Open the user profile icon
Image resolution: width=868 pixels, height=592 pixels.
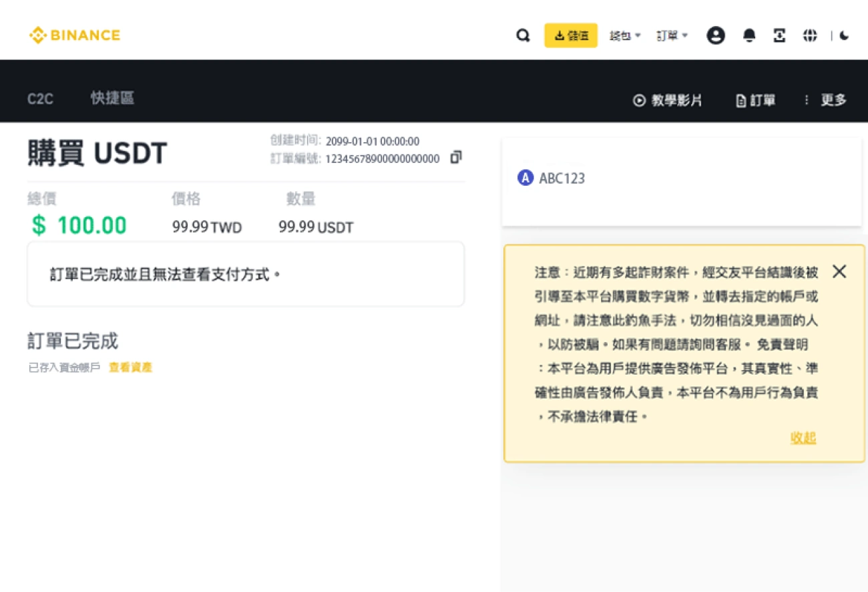point(716,35)
